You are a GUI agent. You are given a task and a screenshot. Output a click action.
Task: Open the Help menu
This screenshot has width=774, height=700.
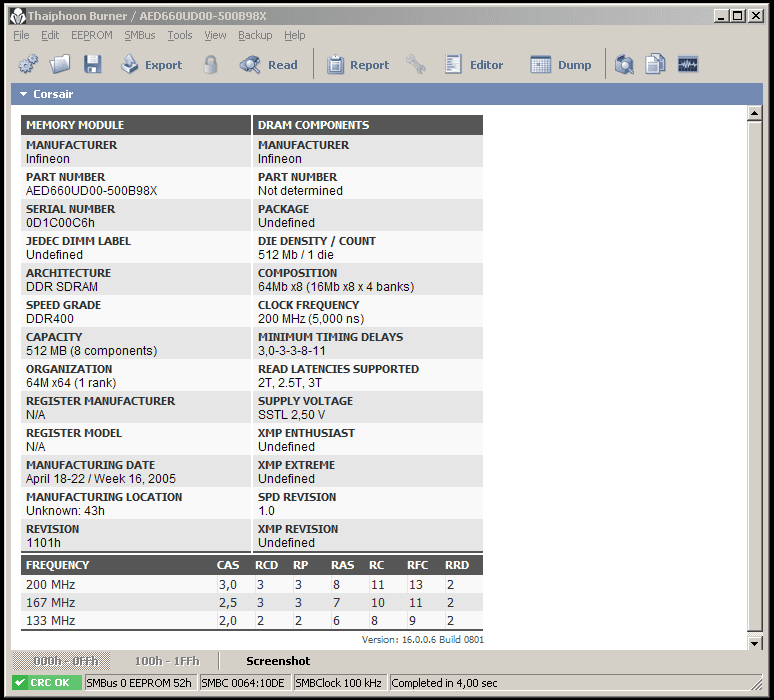tap(295, 36)
